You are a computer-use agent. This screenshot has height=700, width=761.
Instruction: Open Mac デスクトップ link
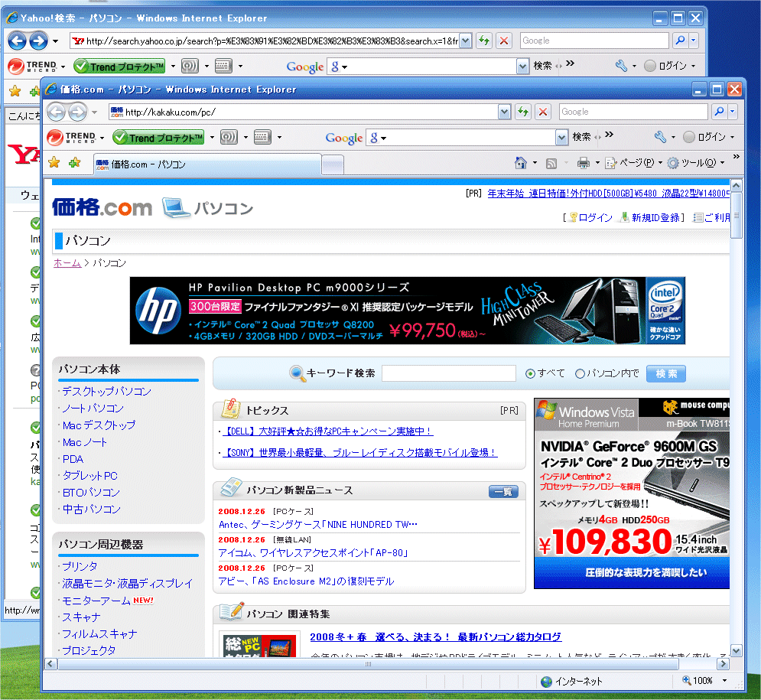[x=99, y=425]
